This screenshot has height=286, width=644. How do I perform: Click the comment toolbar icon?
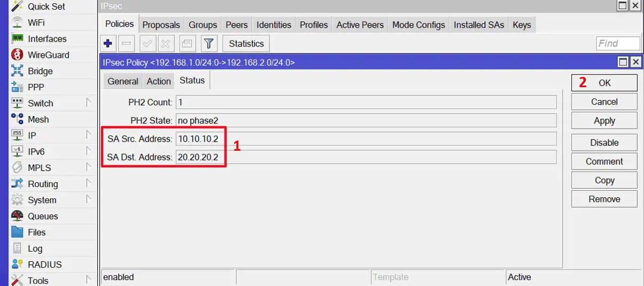point(187,43)
